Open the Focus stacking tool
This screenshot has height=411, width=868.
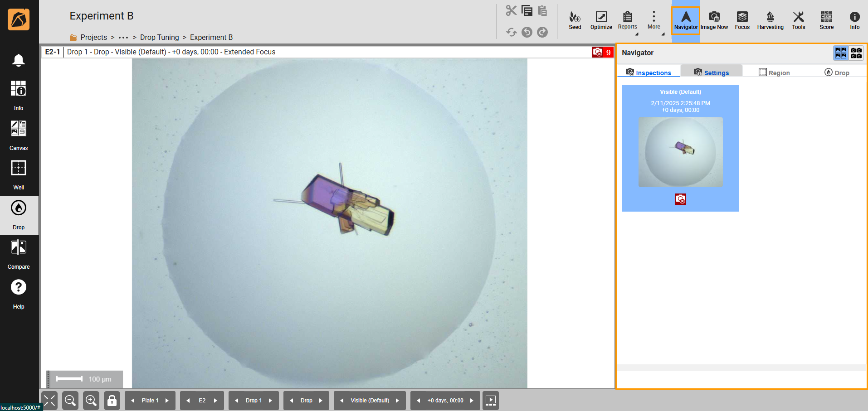tap(742, 20)
